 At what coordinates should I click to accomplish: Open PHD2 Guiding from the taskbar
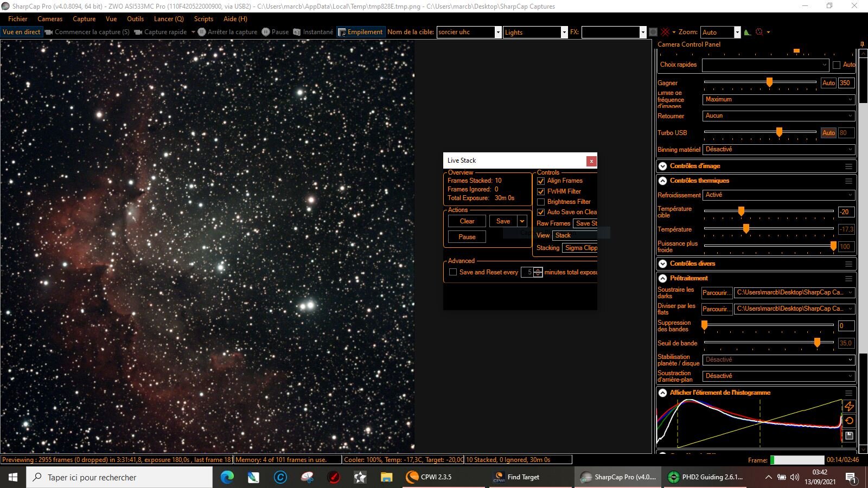(x=706, y=477)
